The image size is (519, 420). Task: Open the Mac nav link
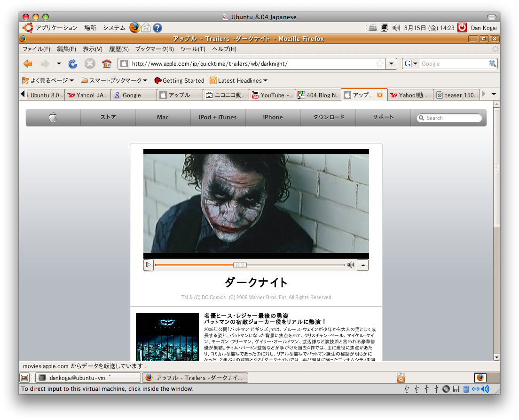[163, 117]
